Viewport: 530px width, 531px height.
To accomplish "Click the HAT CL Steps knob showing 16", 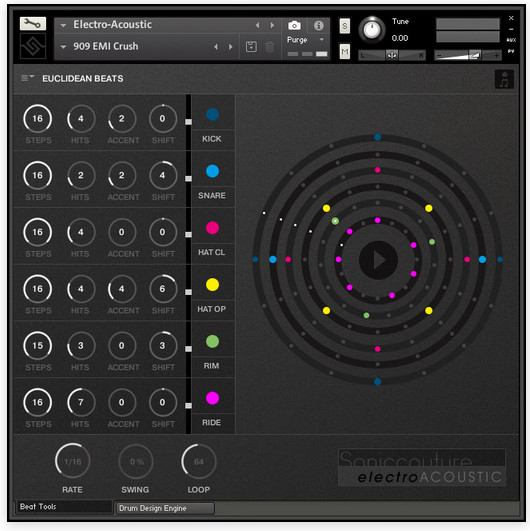I will tap(37, 232).
